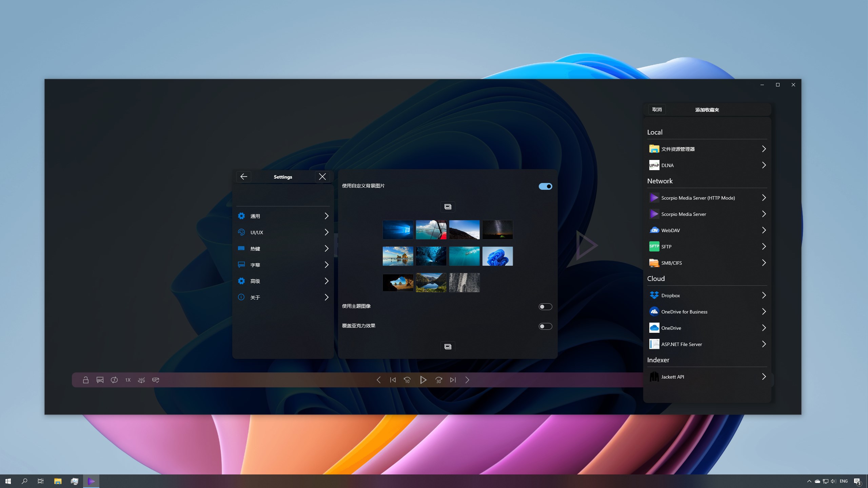Enable 使用主题图像 switch

coord(545,306)
